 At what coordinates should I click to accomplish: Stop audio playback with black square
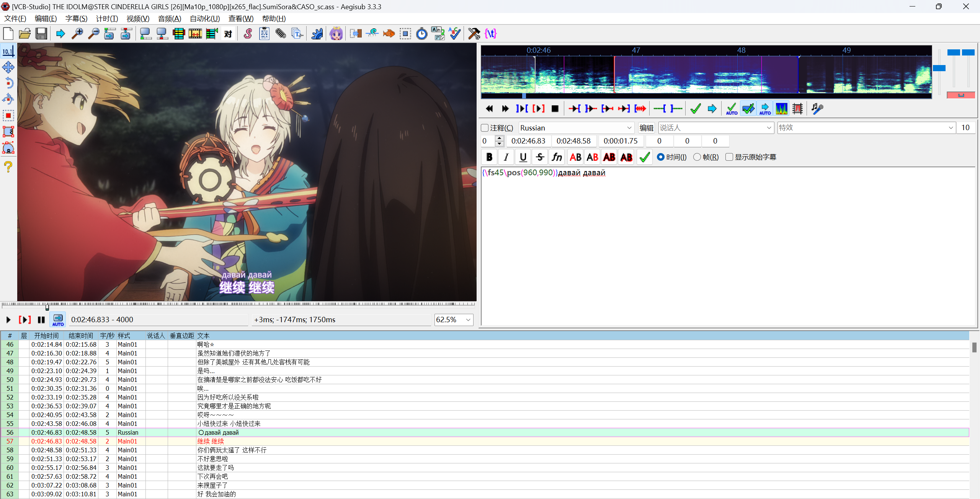[555, 109]
